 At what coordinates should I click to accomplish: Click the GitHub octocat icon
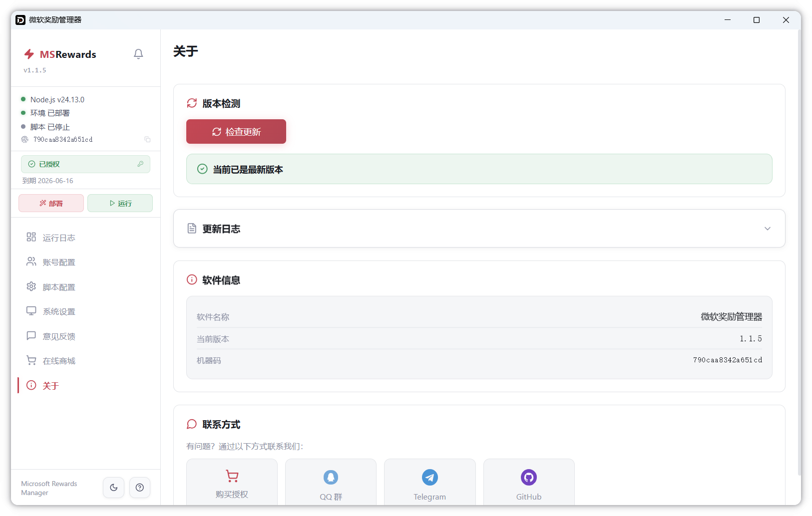tap(529, 477)
